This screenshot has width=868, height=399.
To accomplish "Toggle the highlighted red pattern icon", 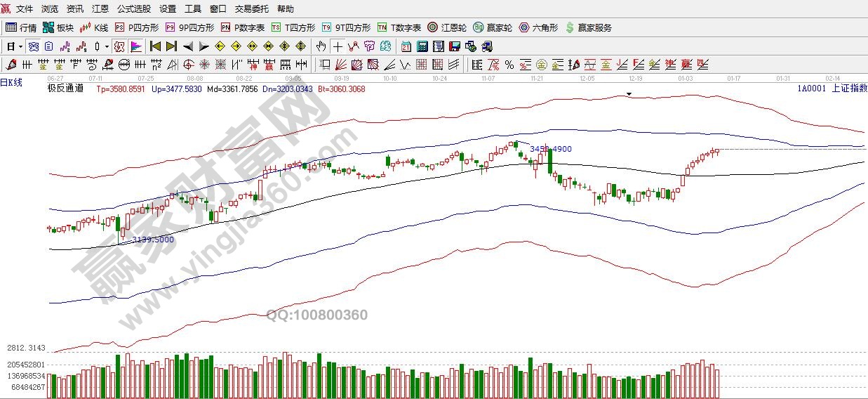I will [119, 47].
